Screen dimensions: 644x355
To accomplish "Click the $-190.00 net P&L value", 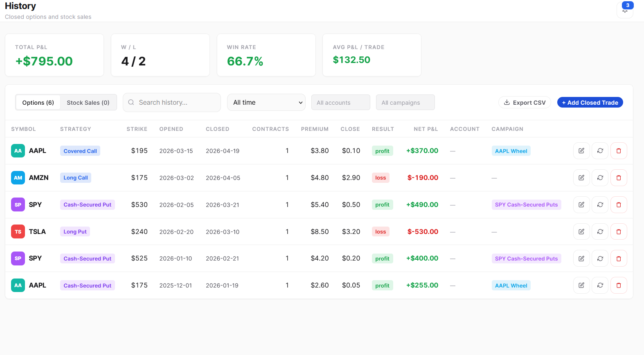I will coord(423,178).
